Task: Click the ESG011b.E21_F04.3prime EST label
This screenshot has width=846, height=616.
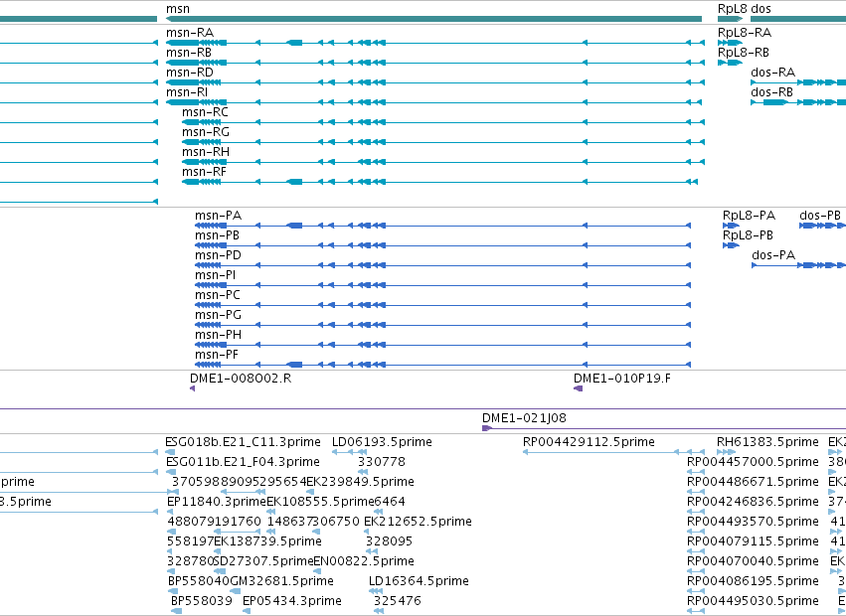Action: pyautogui.click(x=243, y=462)
